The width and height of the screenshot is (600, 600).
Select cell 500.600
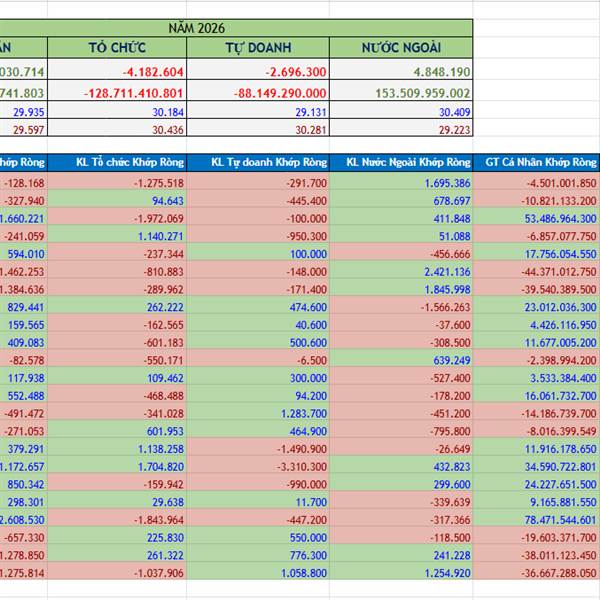258,341
